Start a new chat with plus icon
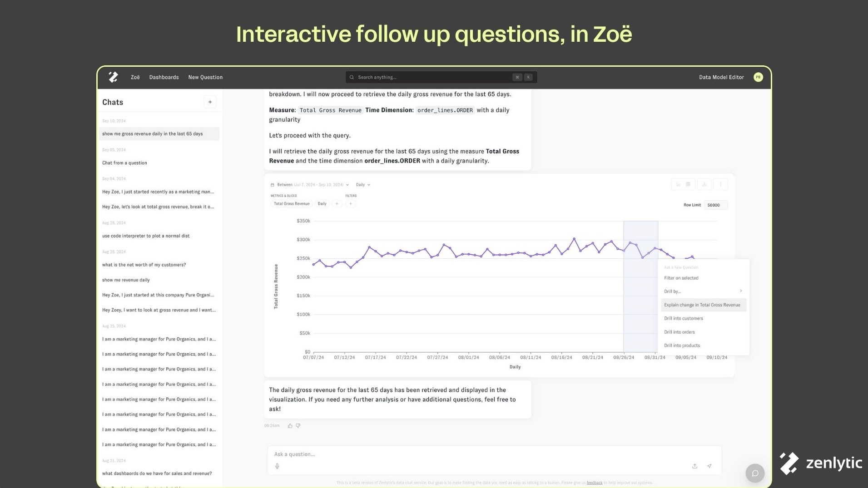 [x=210, y=102]
